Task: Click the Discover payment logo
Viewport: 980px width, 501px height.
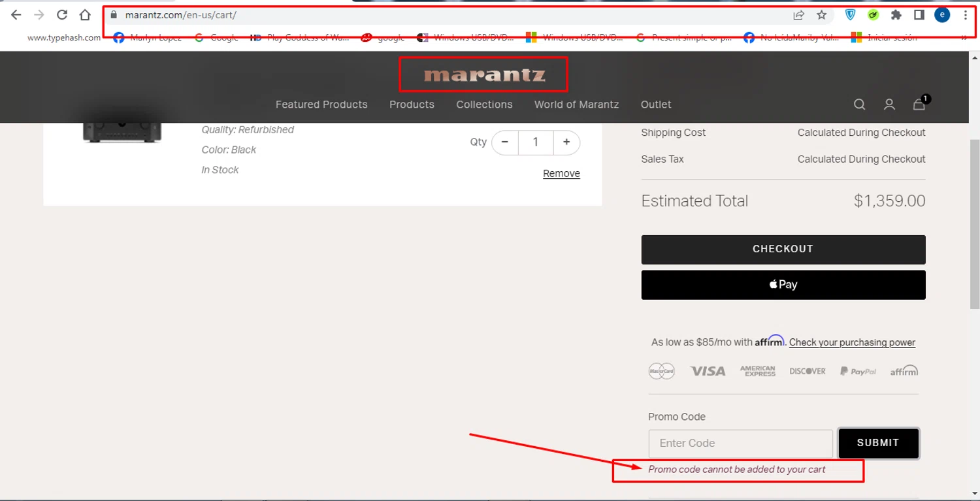Action: [808, 371]
